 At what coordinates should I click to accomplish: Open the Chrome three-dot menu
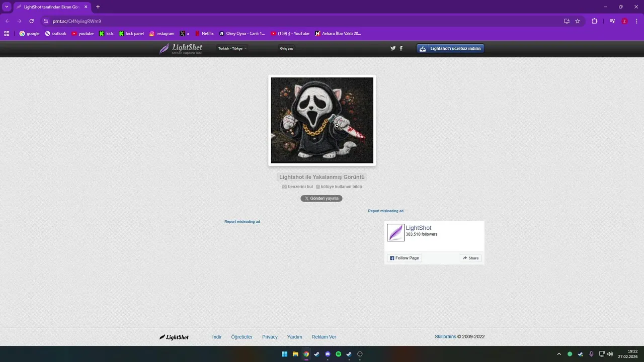pos(636,21)
